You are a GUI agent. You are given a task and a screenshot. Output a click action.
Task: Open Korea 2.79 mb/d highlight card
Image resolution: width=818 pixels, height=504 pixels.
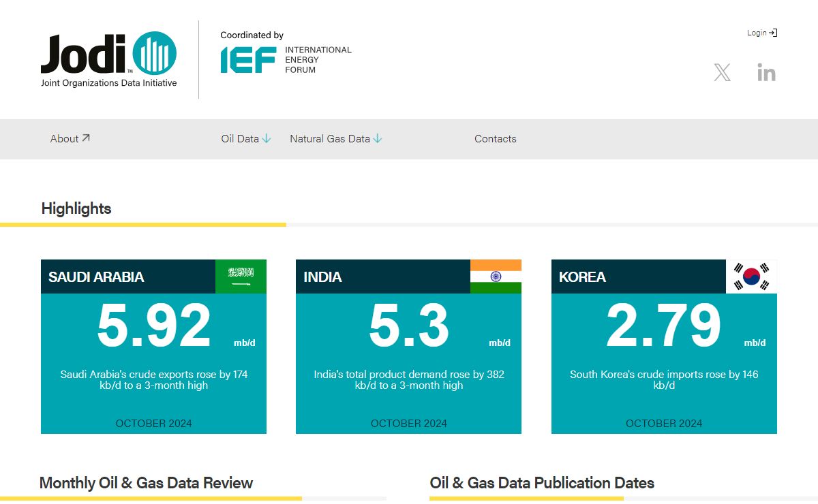[x=663, y=327]
